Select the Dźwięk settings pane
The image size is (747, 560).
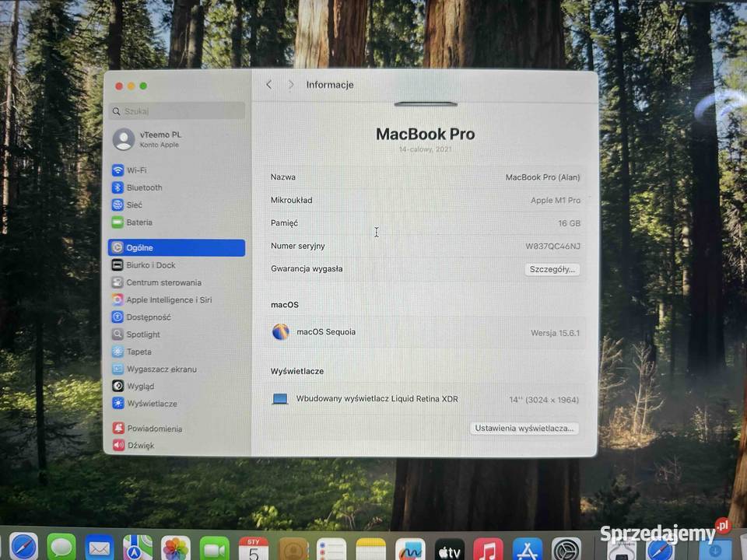click(140, 445)
